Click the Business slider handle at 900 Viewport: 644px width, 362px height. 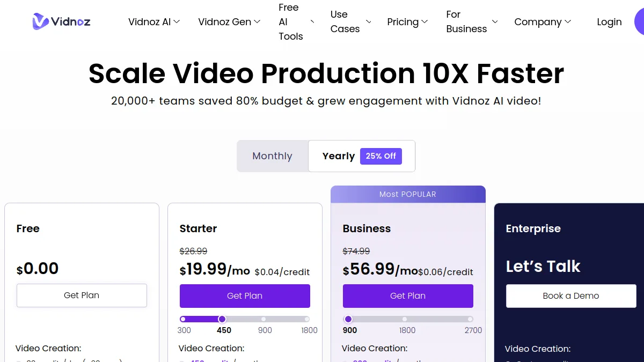(x=348, y=319)
